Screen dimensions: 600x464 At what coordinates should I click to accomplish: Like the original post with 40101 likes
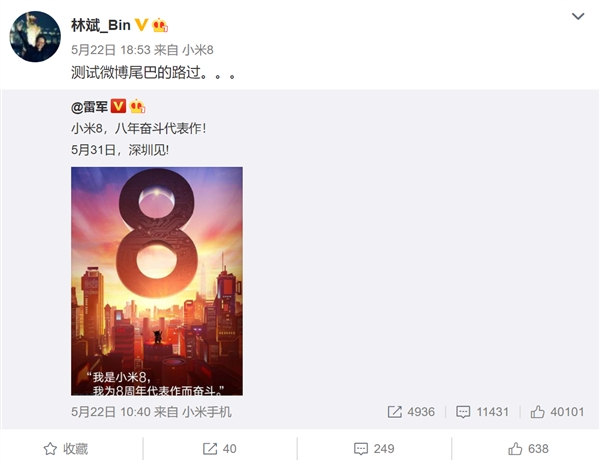[x=557, y=412]
